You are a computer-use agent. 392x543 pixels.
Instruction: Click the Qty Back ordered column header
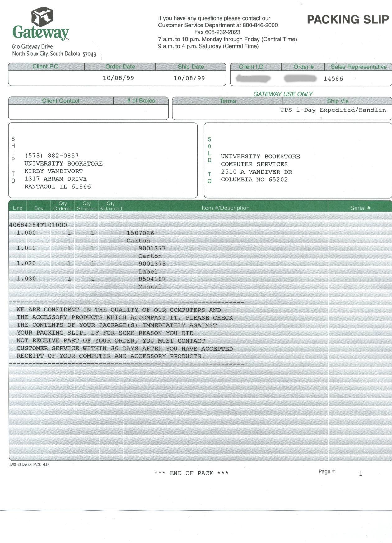coord(111,206)
